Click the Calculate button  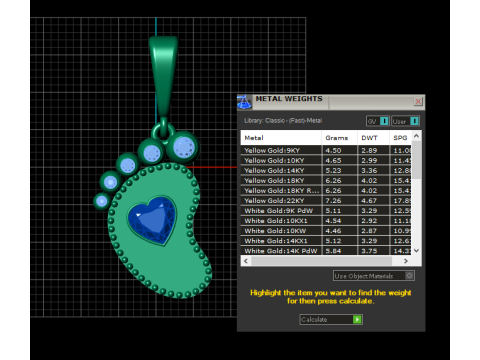point(331,319)
